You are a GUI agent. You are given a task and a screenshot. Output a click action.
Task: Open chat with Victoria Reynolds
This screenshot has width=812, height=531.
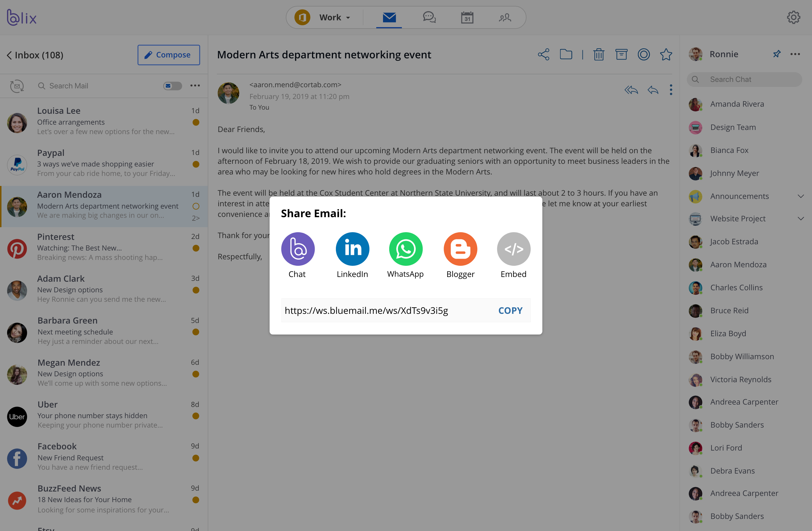pyautogui.click(x=745, y=380)
